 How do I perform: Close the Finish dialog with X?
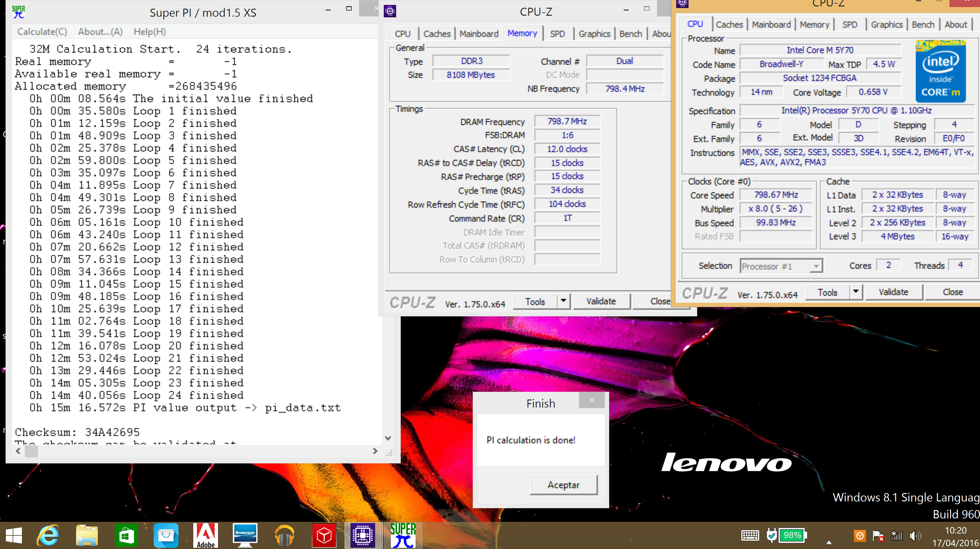point(592,400)
